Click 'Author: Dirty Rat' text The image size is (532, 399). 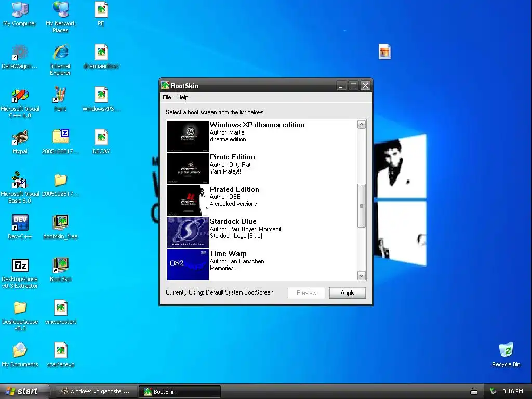tap(230, 165)
